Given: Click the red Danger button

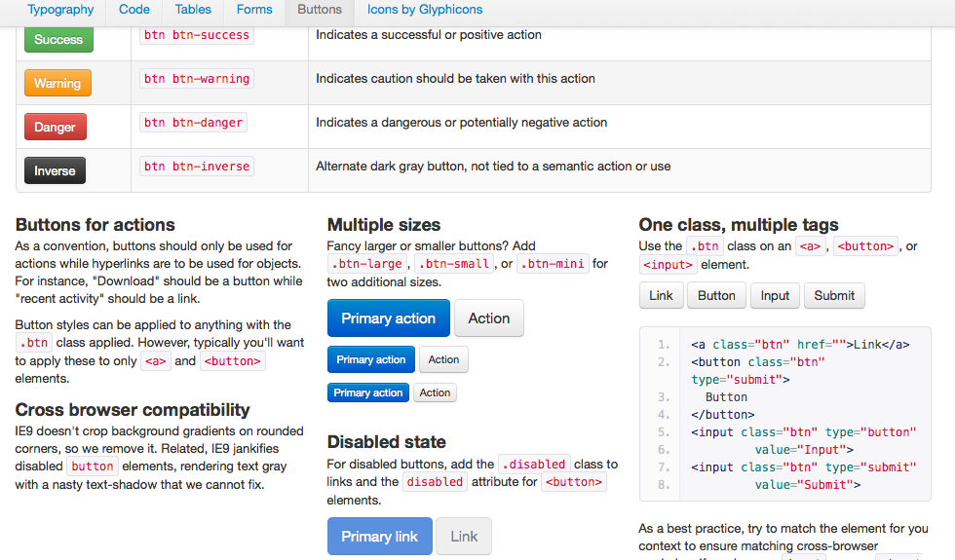Looking at the screenshot, I should coord(56,128).
